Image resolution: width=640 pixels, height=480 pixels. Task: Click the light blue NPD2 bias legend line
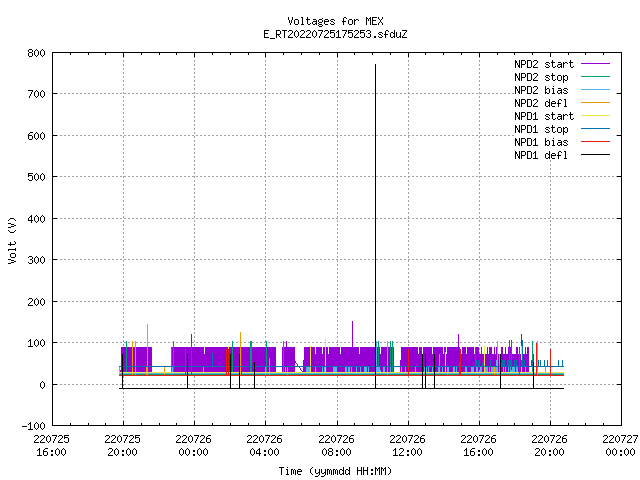(x=595, y=89)
